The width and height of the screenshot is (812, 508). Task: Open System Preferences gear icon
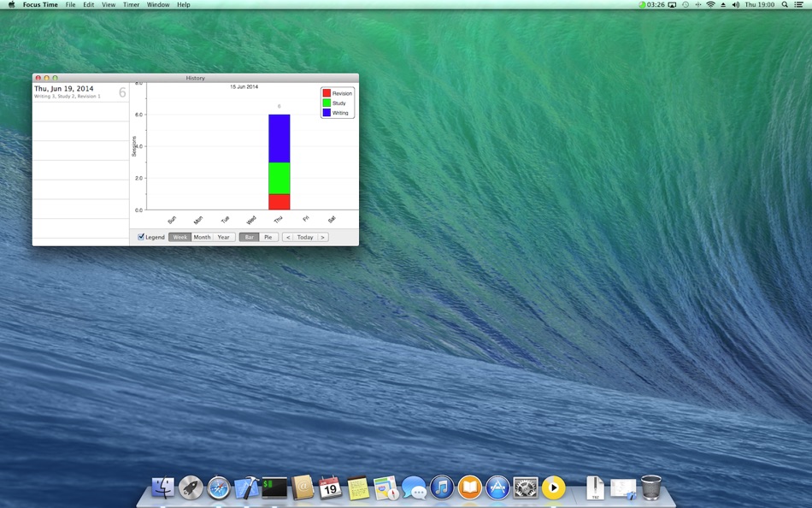pyautogui.click(x=526, y=487)
